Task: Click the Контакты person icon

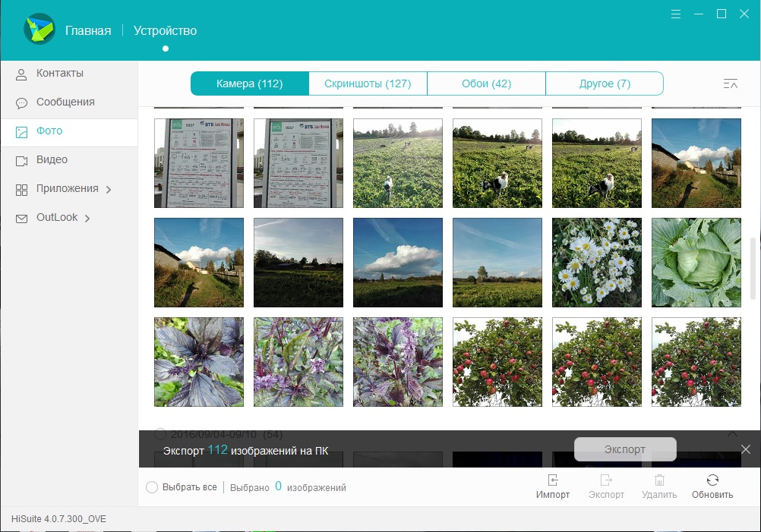Action: (21, 74)
